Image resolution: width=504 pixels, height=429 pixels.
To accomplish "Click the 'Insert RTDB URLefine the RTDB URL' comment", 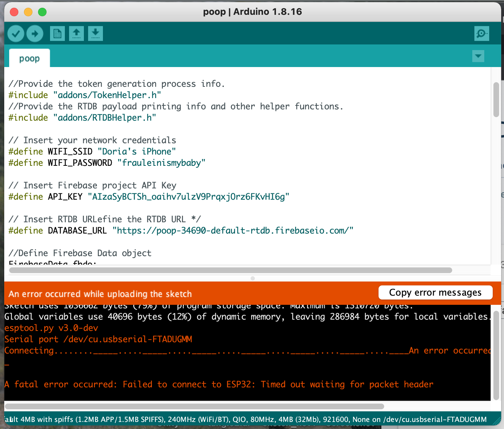I will (104, 219).
